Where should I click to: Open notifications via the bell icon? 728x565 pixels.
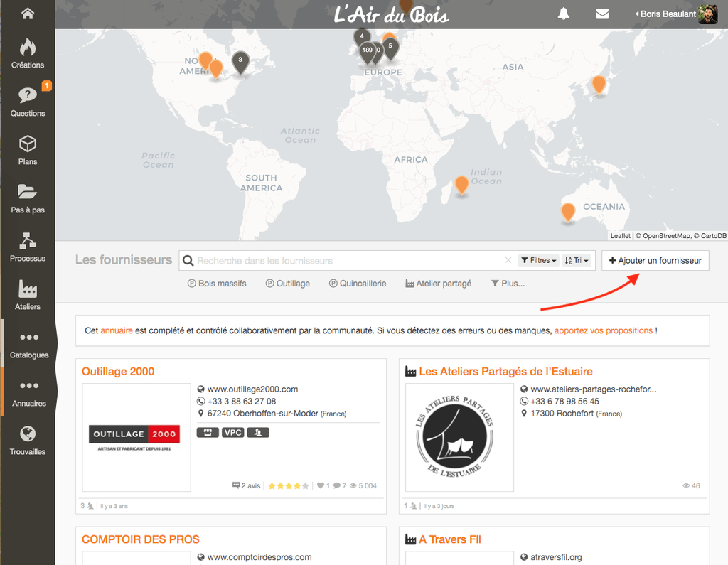coord(563,14)
